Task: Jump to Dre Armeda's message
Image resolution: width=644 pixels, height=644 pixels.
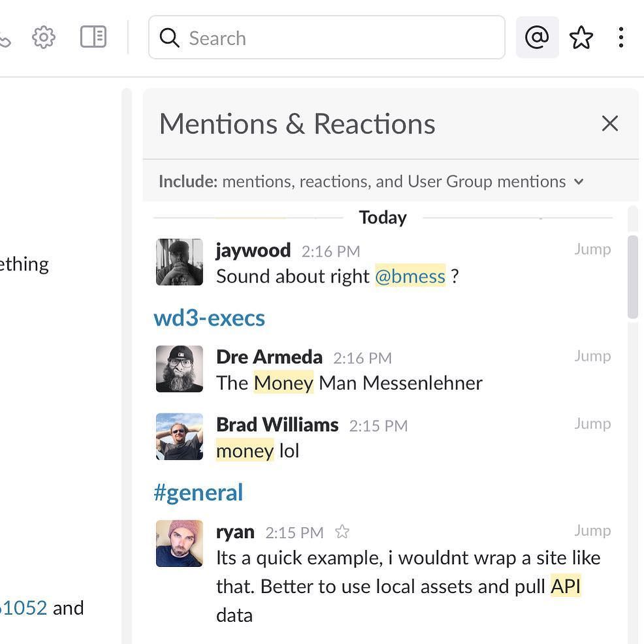Action: pyautogui.click(x=592, y=355)
